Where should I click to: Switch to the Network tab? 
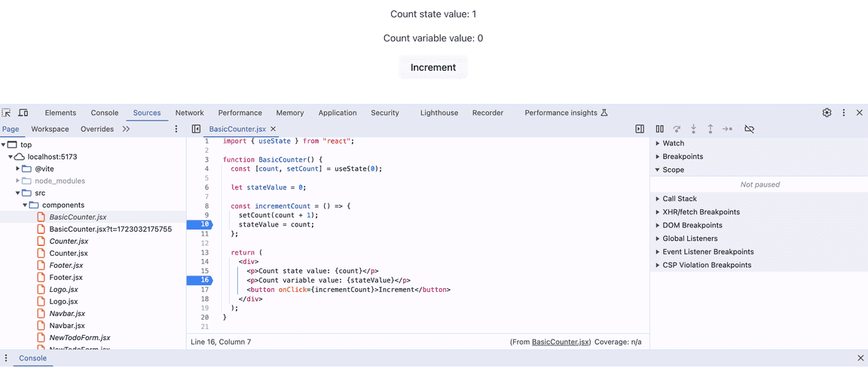pos(189,113)
